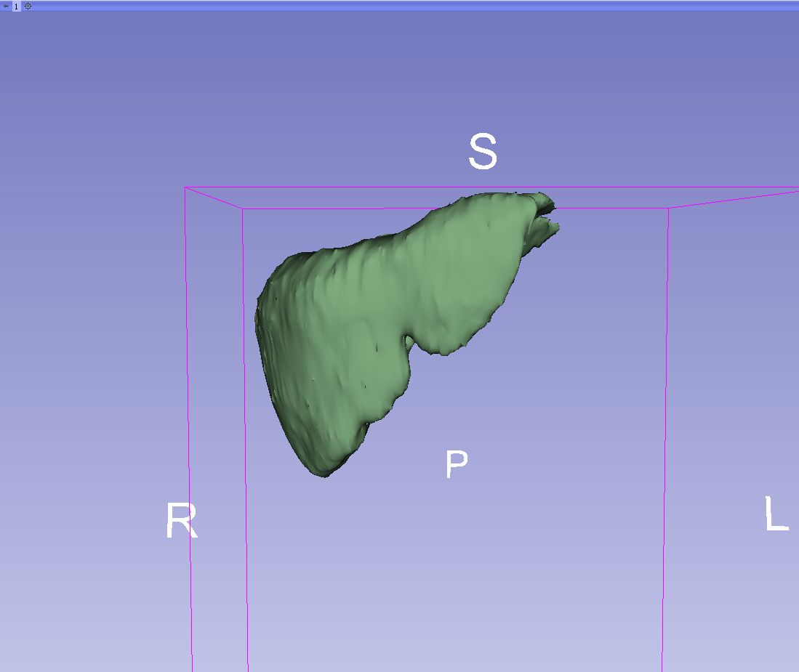Click the empty background below the "P" label

point(457,567)
